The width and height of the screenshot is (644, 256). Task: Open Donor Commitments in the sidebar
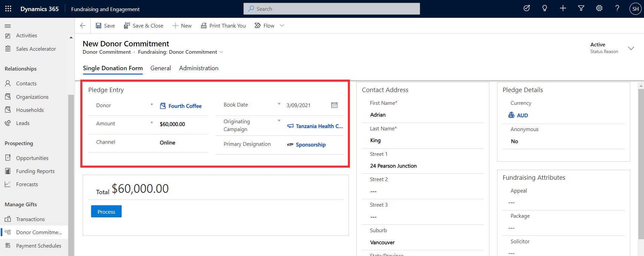(x=34, y=232)
